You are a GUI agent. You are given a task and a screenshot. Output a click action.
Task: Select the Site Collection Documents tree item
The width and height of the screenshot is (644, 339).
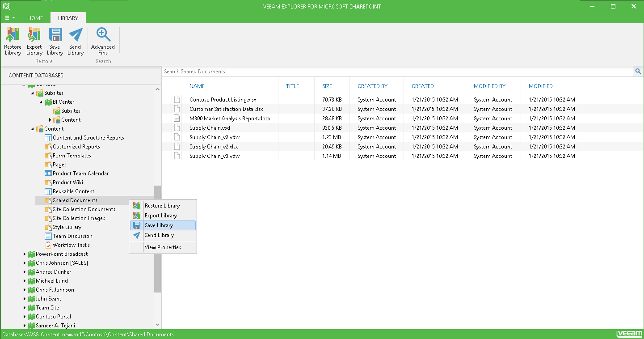[x=84, y=209]
